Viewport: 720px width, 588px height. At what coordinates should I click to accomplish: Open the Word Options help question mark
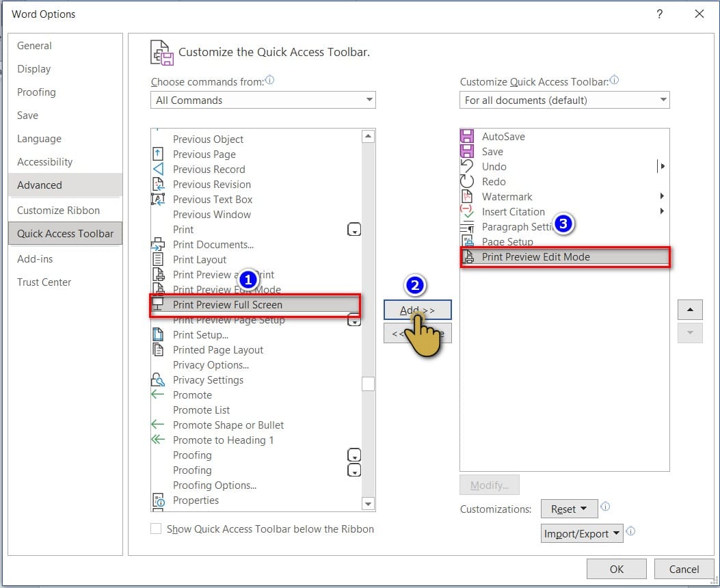[x=659, y=14]
